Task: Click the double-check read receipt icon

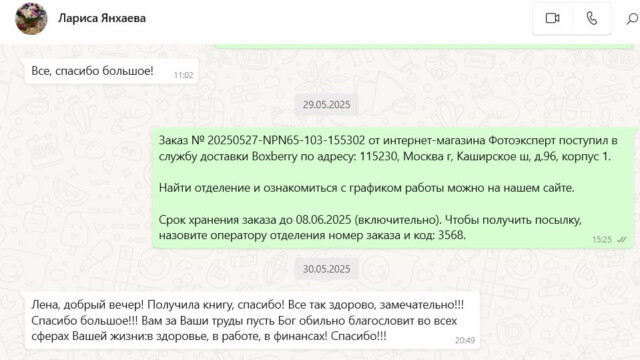Action: pyautogui.click(x=622, y=240)
